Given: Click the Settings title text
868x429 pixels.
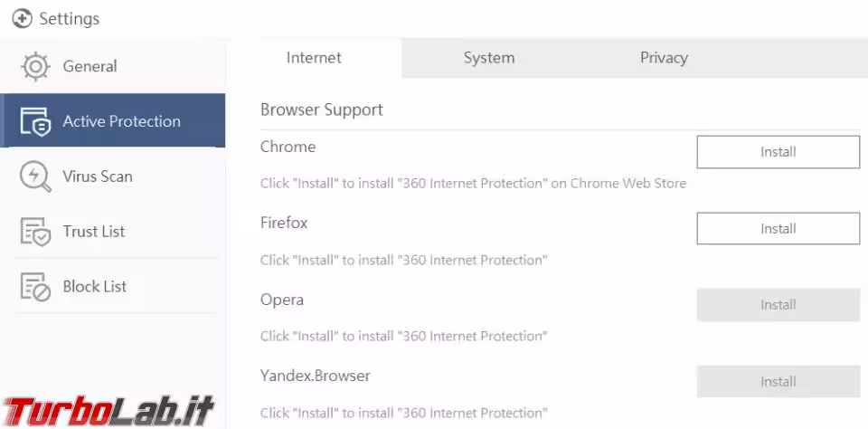Looking at the screenshot, I should (70, 18).
